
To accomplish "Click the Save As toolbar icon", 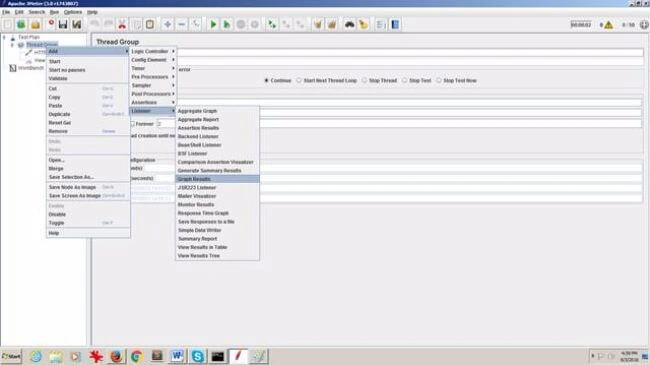I will click(x=77, y=24).
